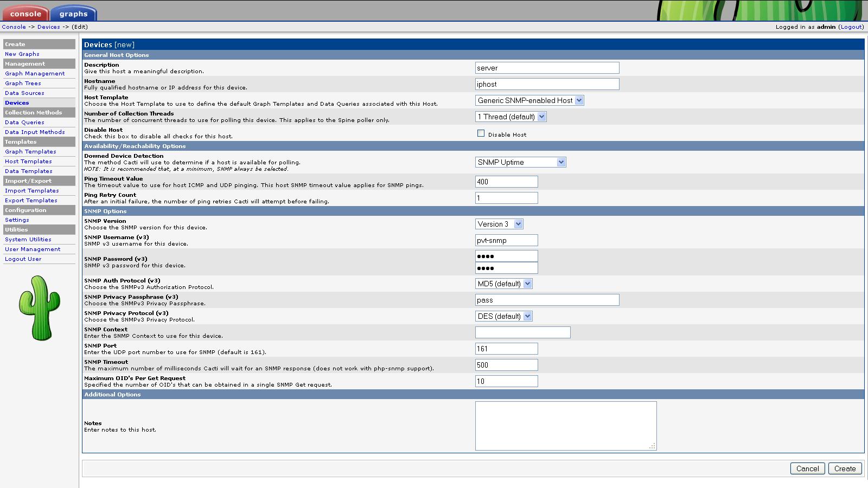Open Graph Trees in sidebar

coord(23,84)
